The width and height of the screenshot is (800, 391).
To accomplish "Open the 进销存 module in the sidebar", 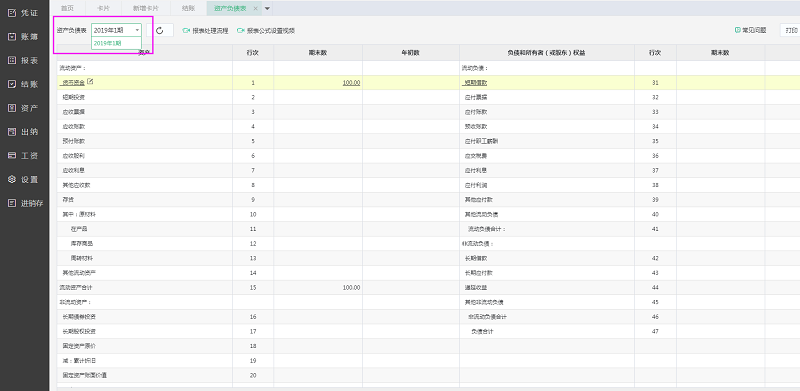I will tap(26, 203).
